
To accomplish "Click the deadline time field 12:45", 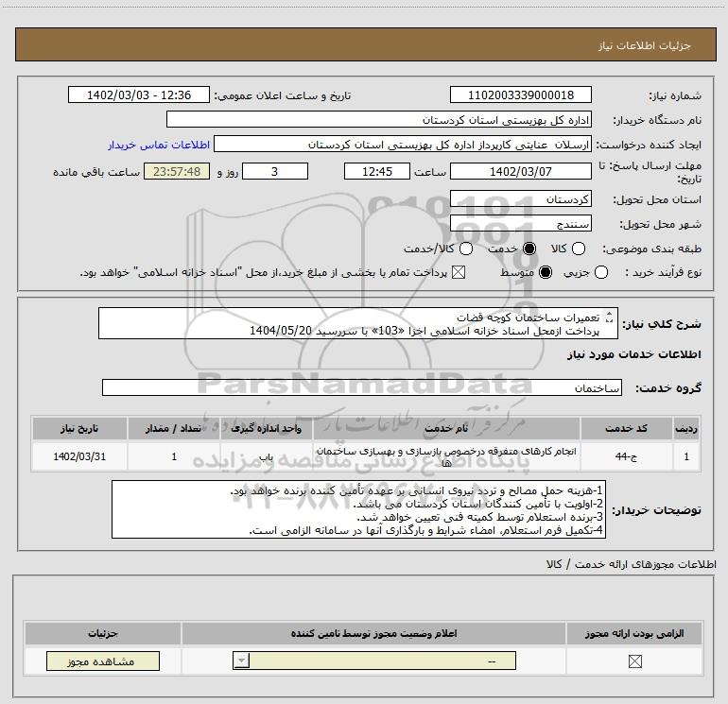I will (377, 171).
